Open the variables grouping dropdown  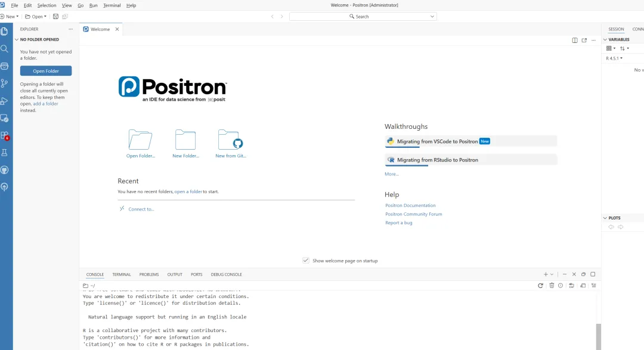click(611, 48)
